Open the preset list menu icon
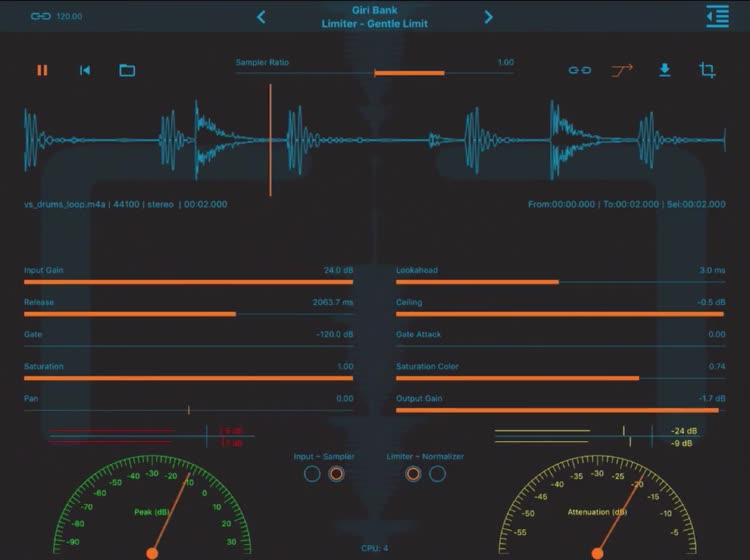This screenshot has width=750, height=560. tap(717, 16)
